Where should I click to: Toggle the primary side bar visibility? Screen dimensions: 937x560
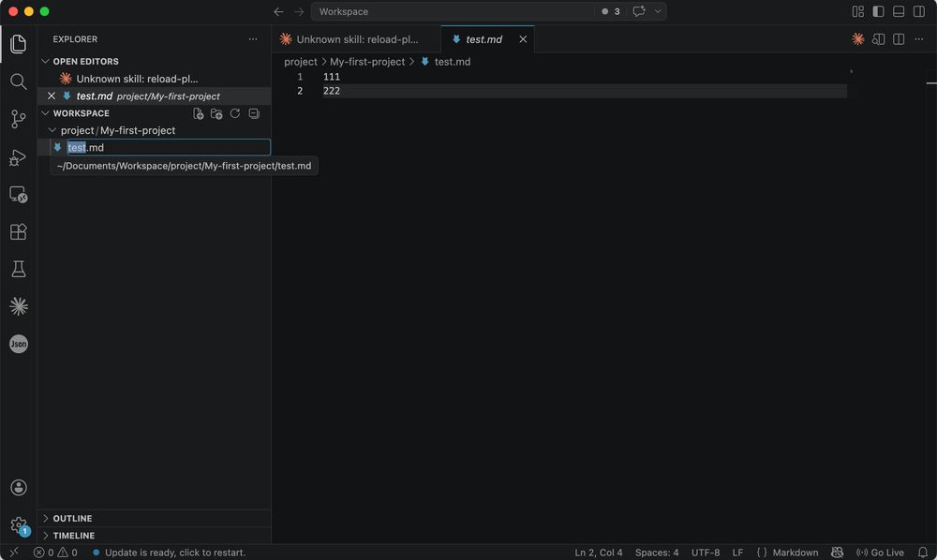[x=878, y=11]
